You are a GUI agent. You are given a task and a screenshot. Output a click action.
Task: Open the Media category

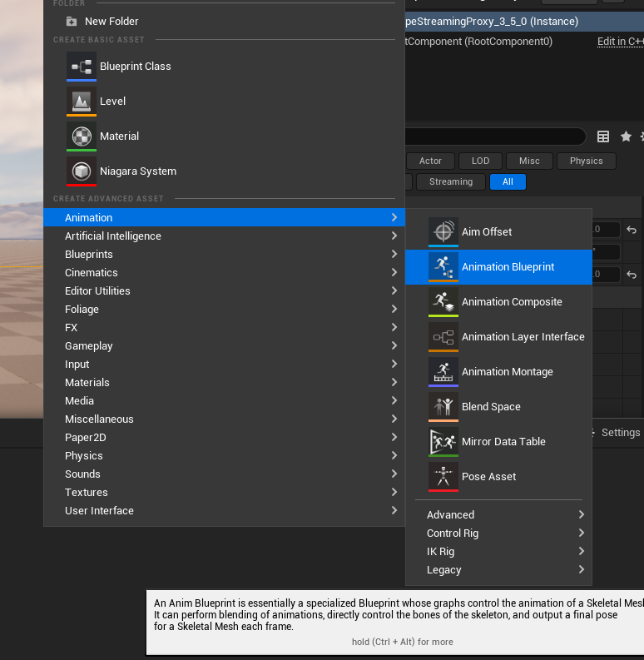[x=224, y=400]
